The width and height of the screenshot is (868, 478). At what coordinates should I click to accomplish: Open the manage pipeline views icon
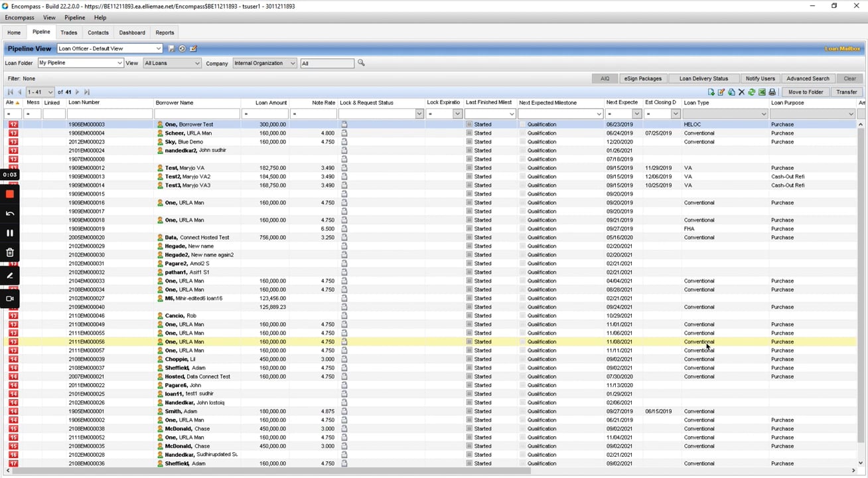(193, 48)
